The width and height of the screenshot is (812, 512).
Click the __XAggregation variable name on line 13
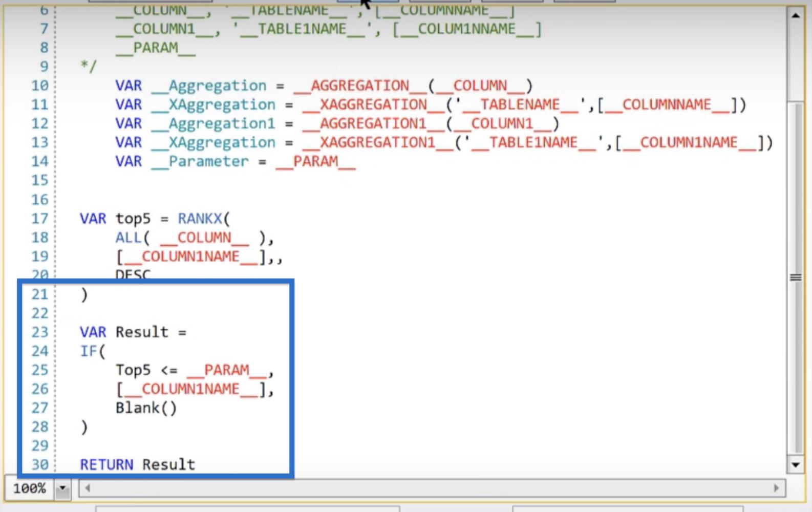[x=213, y=143]
